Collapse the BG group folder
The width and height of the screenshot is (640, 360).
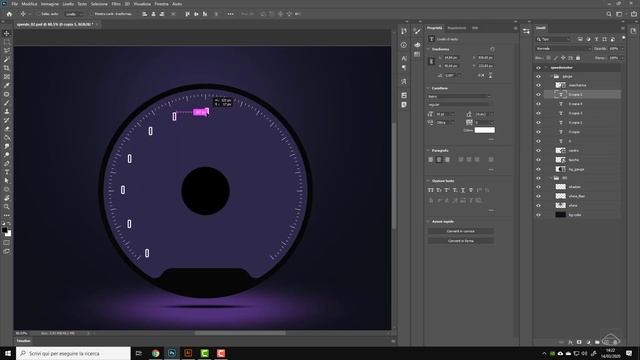coord(551,178)
